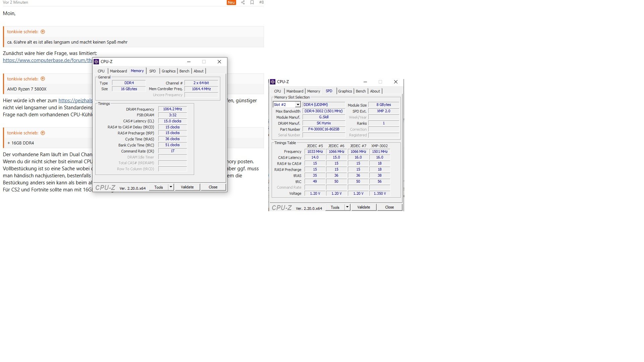Screen dimensions: 644x362
Task: Click the Tools button in right CPU-Z window
Action: [335, 207]
